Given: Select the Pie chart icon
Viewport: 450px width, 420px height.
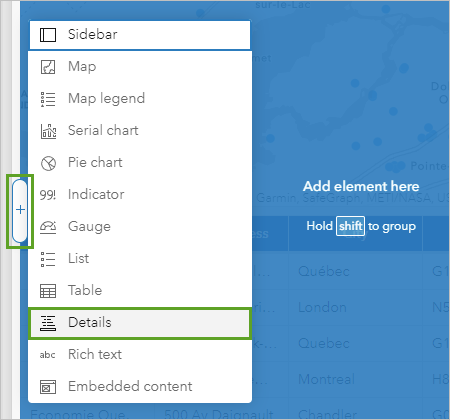Looking at the screenshot, I should tap(48, 163).
